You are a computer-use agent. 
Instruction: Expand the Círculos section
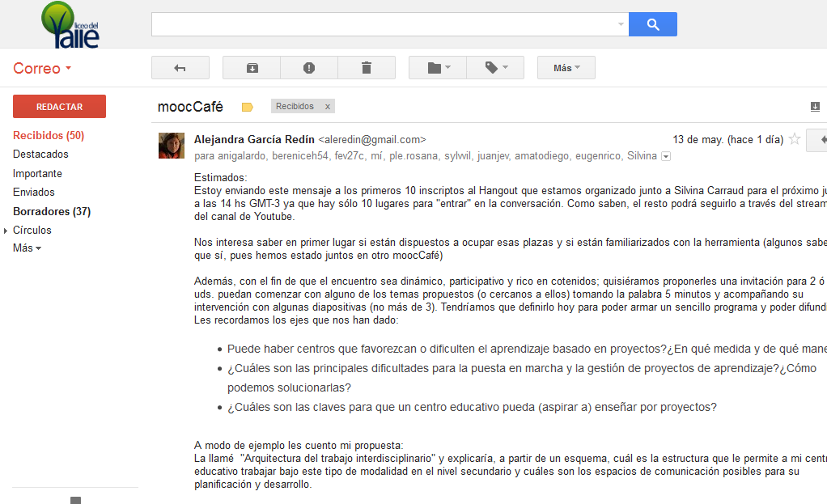coord(6,231)
